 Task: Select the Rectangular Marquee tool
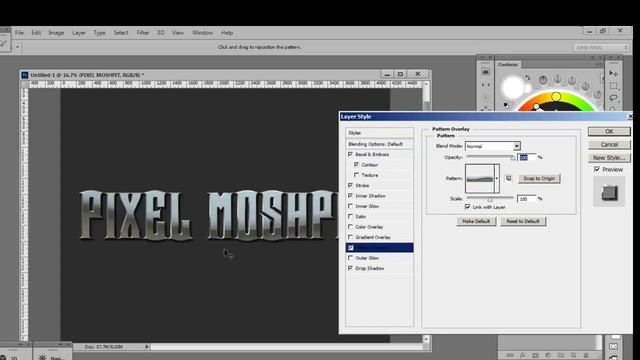pyautogui.click(x=613, y=86)
